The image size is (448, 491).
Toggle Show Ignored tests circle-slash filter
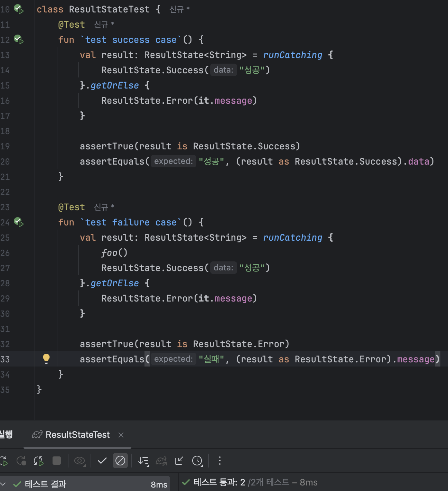[120, 461]
